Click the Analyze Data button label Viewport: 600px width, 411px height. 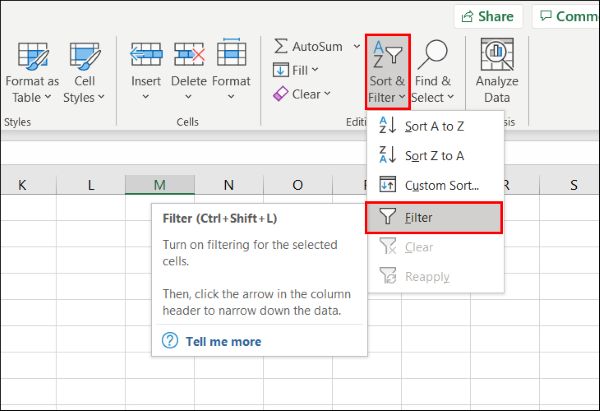coord(497,89)
